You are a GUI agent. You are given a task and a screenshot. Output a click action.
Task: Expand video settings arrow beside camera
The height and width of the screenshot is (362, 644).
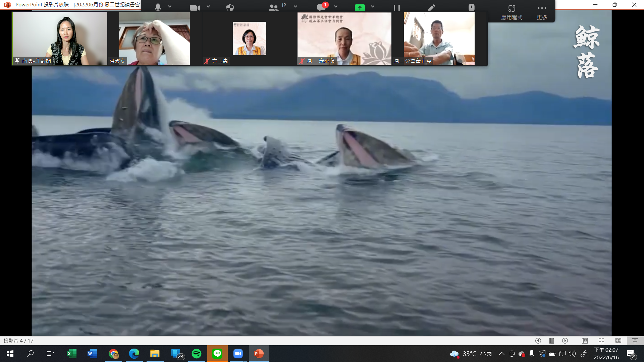[x=208, y=6]
